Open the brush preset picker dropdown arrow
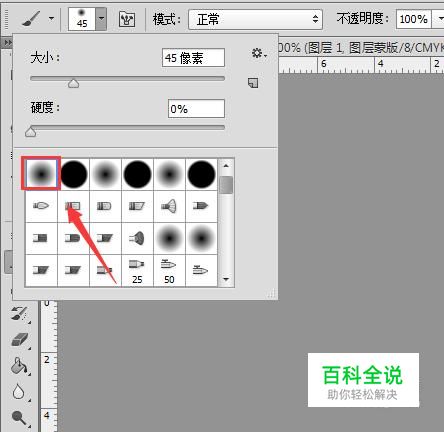Screen dimensions: 444x432 click(x=101, y=19)
